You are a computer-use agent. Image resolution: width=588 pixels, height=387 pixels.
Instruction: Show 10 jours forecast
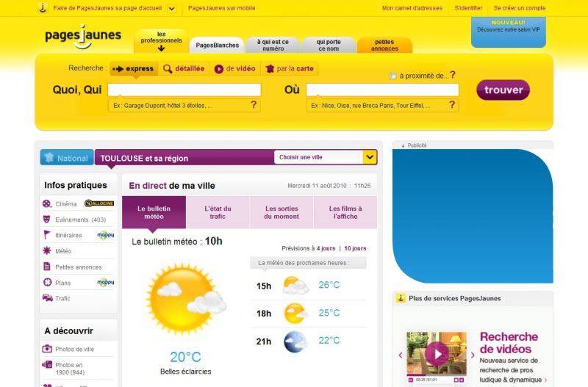pyautogui.click(x=355, y=248)
